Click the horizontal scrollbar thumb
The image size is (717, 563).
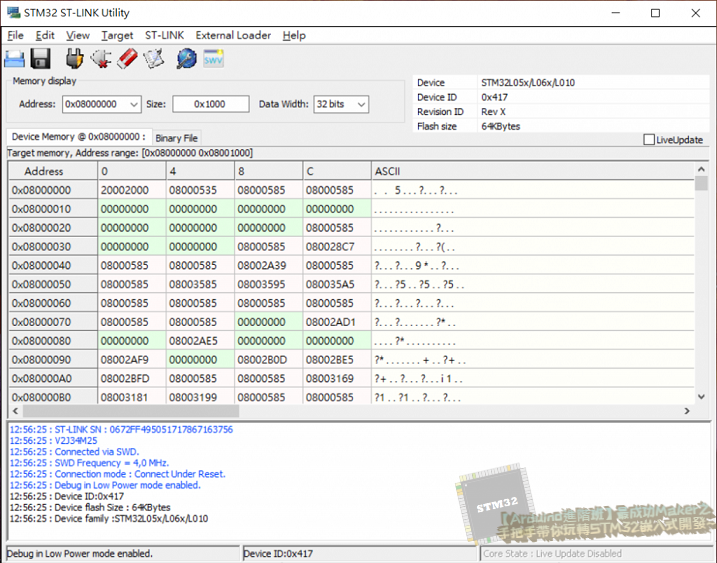(131, 411)
